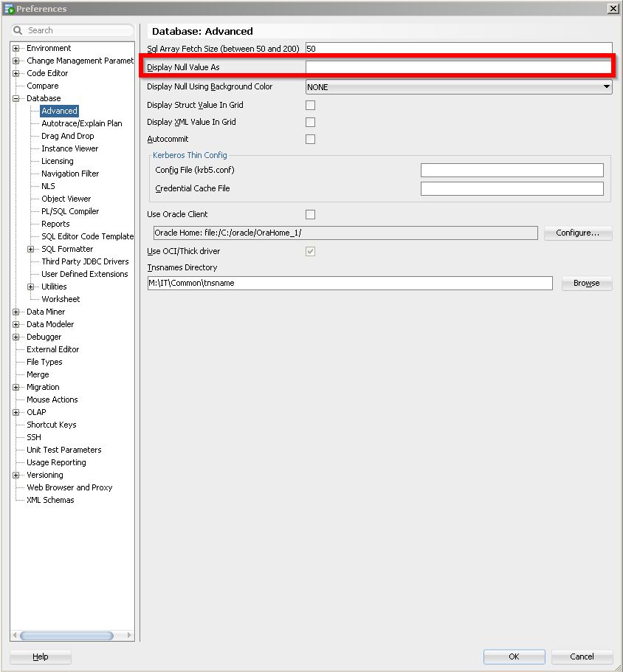Open the Instance Viewer preferences
The image size is (623, 672).
click(x=70, y=148)
